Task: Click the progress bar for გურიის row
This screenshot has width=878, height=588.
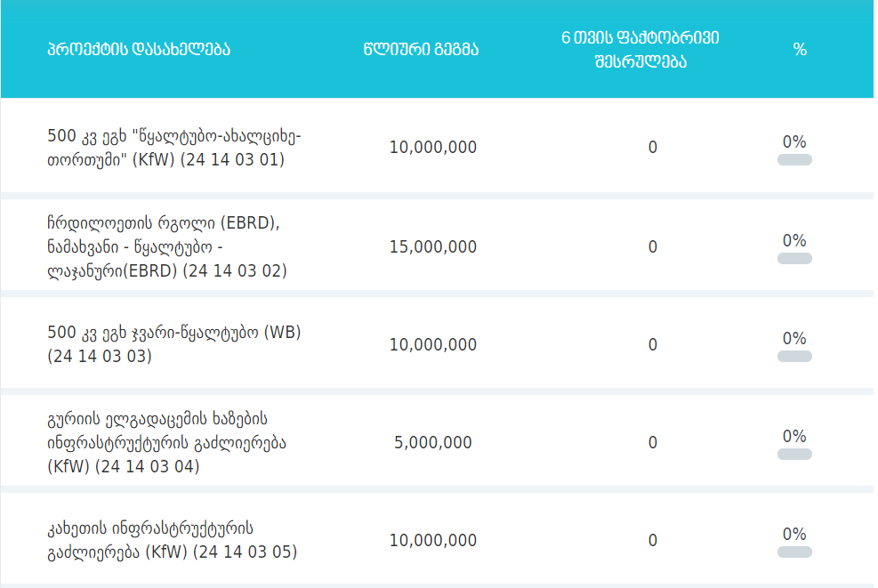Action: (794, 455)
